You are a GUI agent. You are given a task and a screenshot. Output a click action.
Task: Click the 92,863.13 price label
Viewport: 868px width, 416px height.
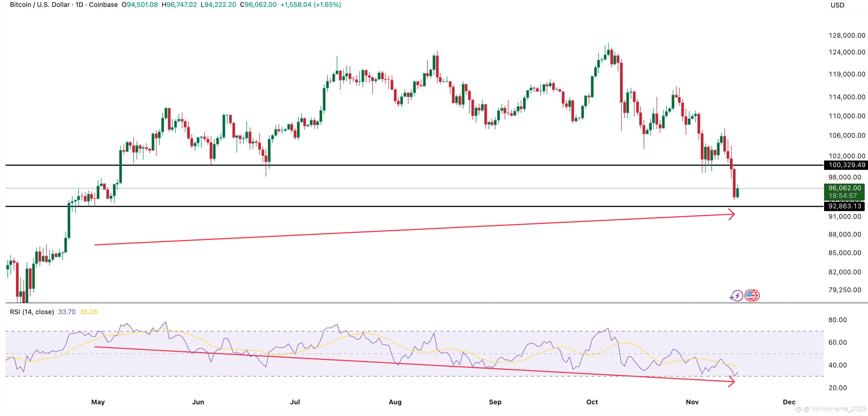tap(844, 206)
